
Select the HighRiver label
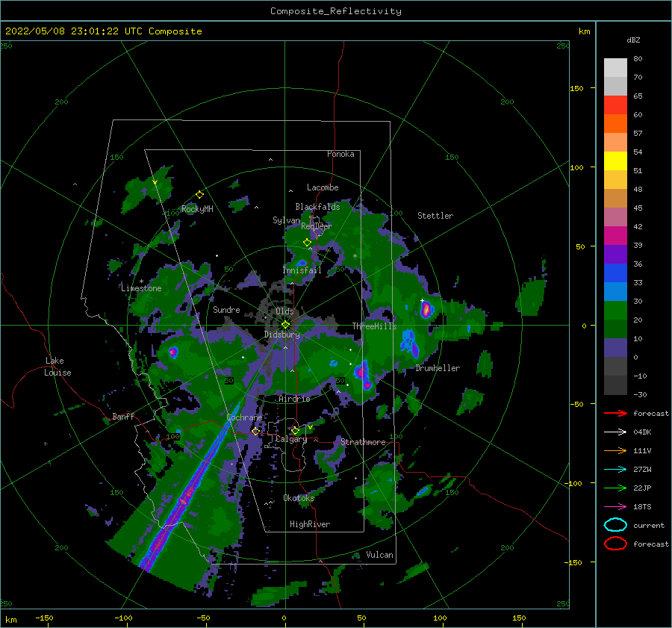310,524
